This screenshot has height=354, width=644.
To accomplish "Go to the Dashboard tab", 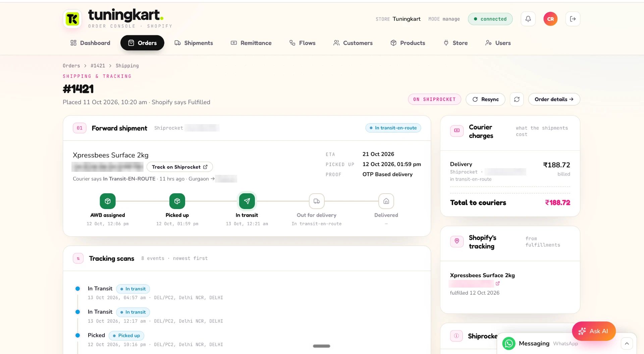I will click(x=90, y=43).
